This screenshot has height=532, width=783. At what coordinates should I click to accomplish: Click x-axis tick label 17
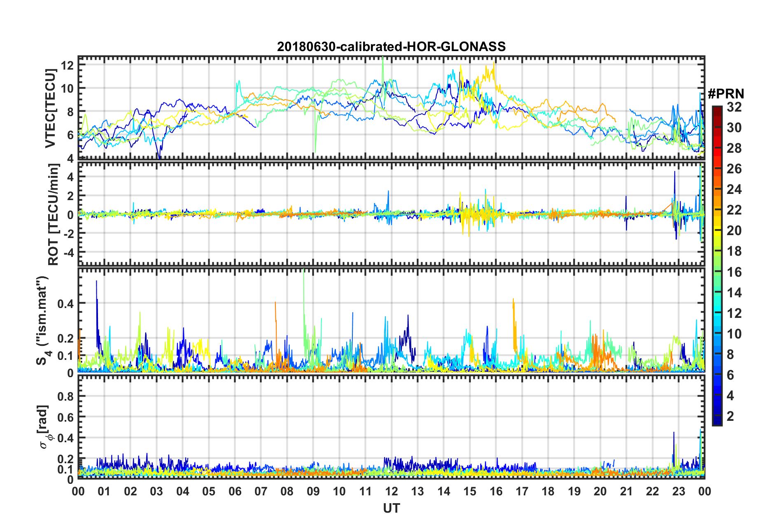(x=522, y=491)
